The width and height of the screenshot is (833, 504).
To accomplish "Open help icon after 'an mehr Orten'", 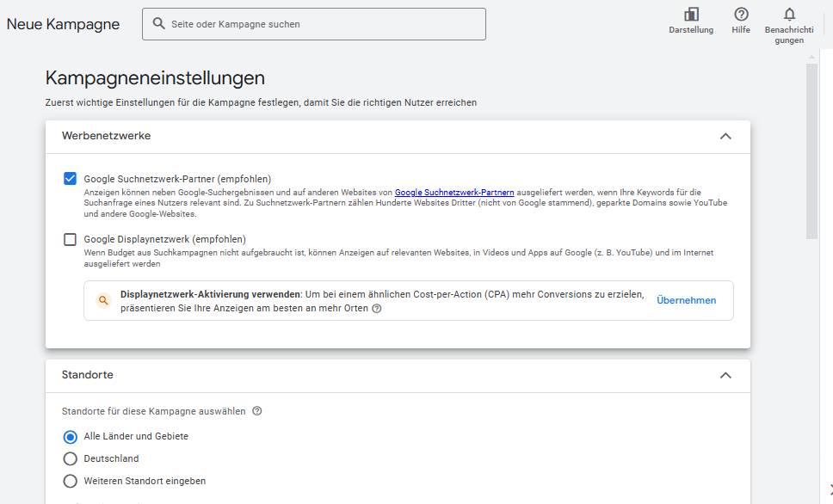I will click(x=377, y=309).
